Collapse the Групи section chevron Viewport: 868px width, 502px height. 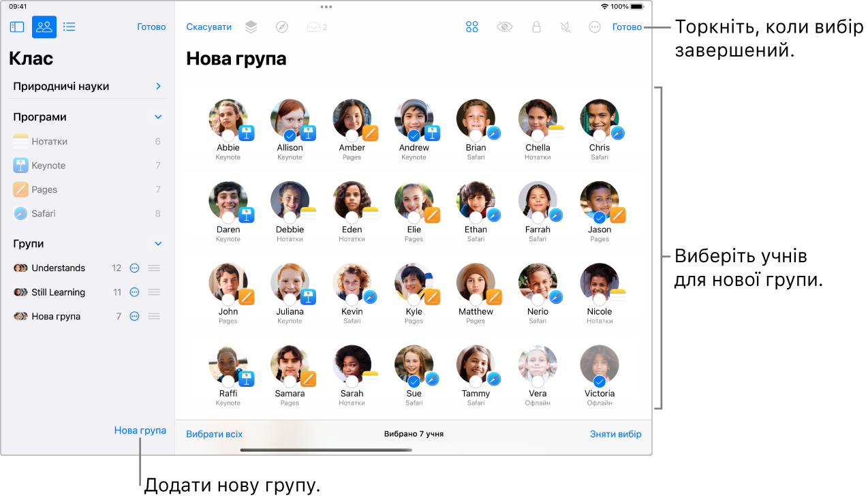158,243
